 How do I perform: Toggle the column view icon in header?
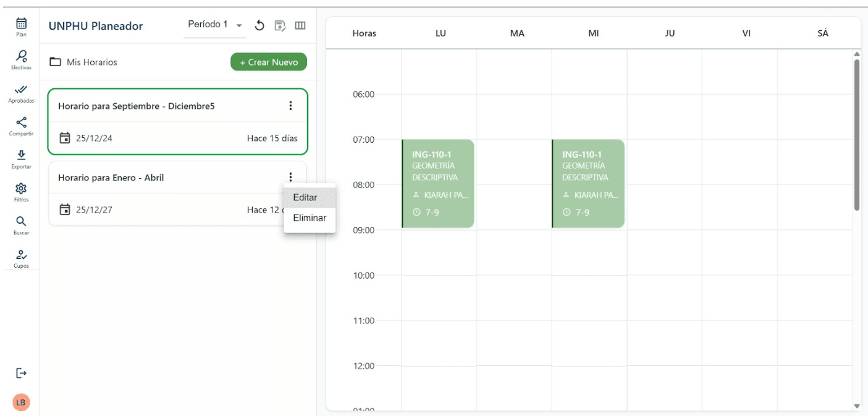pyautogui.click(x=300, y=25)
